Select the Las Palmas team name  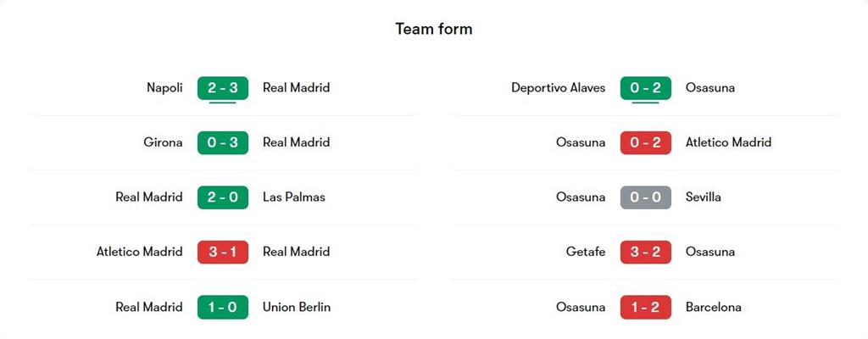coord(294,197)
